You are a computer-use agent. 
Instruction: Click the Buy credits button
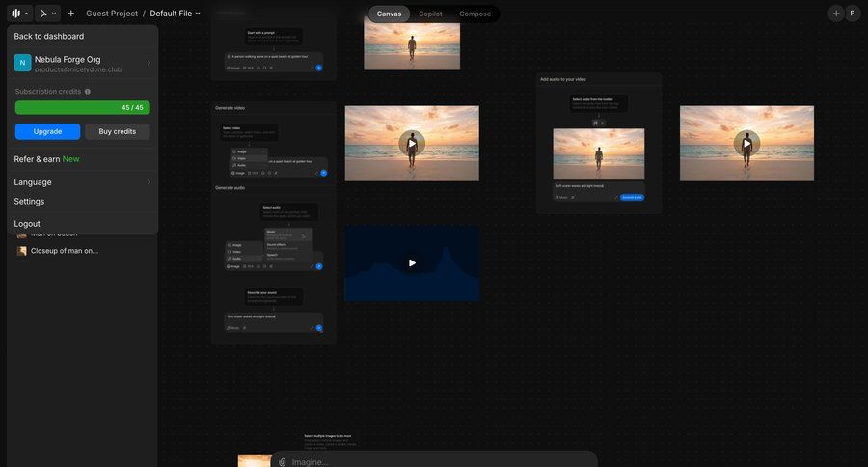pyautogui.click(x=118, y=131)
